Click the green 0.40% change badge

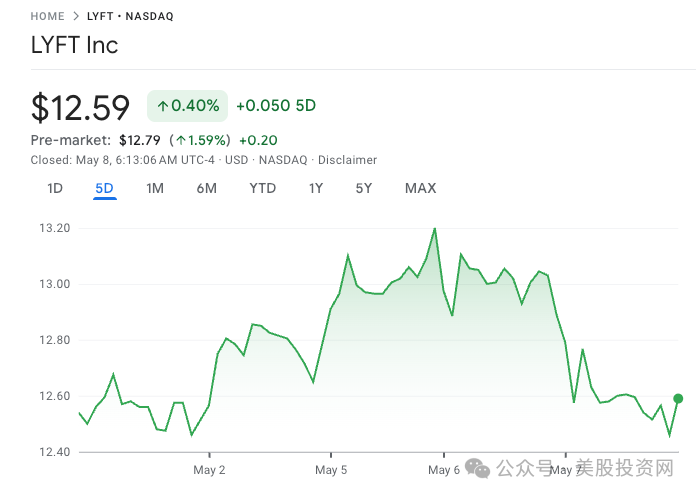click(x=187, y=105)
